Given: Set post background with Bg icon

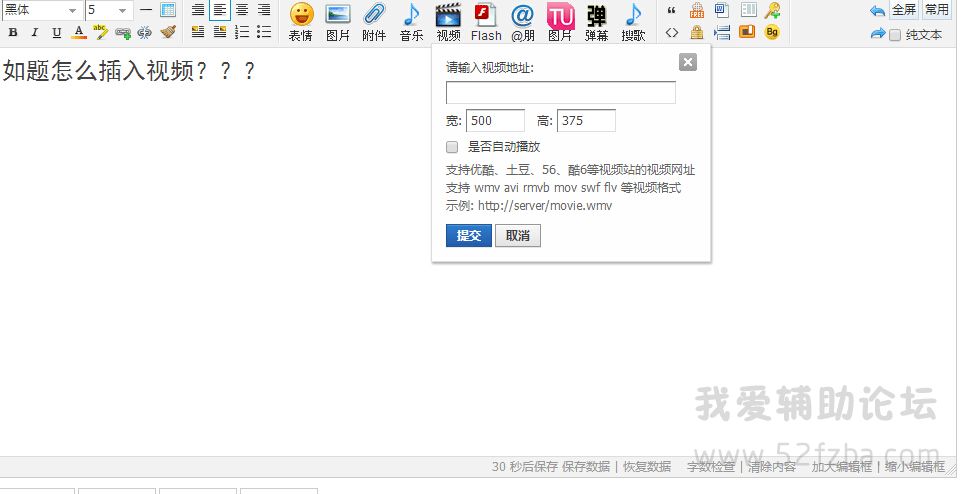Looking at the screenshot, I should pyautogui.click(x=772, y=32).
